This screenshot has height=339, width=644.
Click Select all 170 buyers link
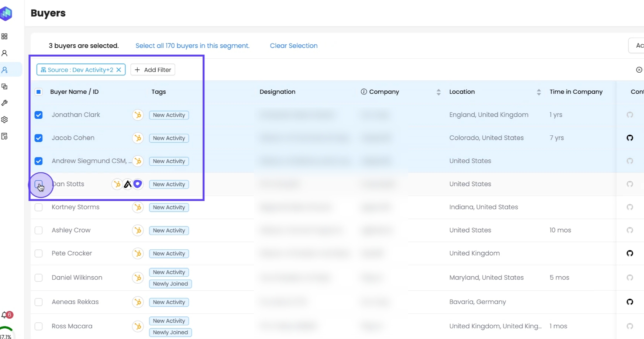point(192,46)
